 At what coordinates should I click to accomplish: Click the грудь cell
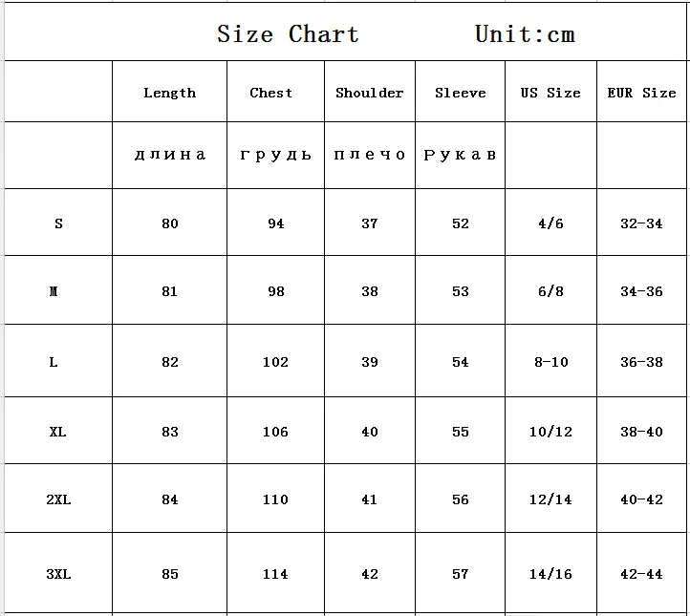[x=276, y=156]
